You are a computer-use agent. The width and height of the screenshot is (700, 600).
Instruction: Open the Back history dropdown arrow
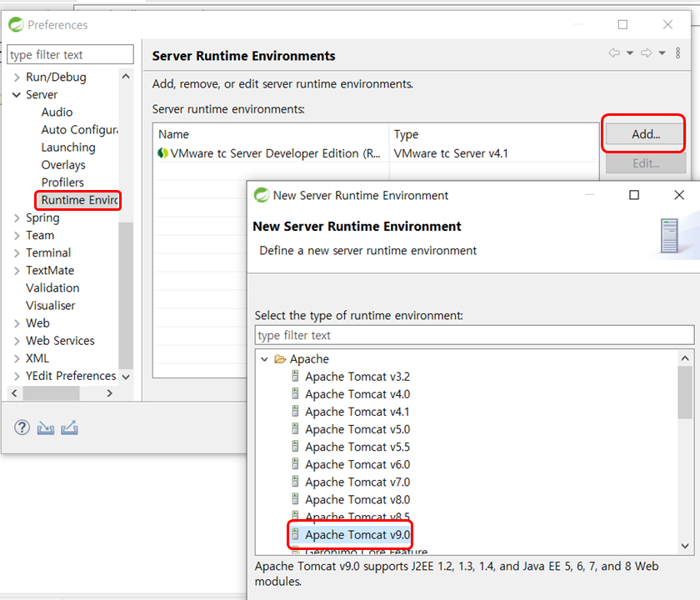[630, 53]
